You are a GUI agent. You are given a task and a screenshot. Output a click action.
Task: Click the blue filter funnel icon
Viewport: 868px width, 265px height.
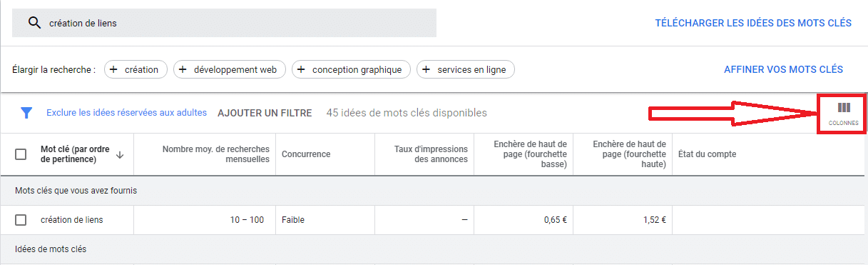27,113
